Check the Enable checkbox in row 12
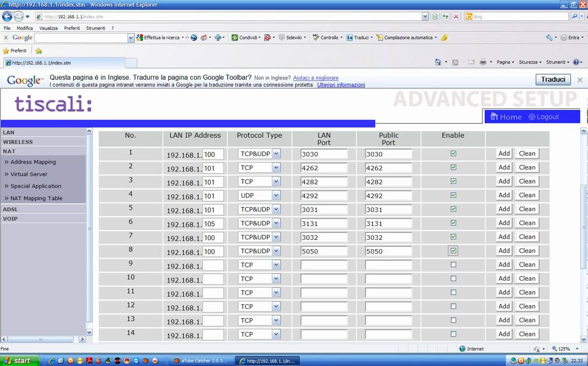The width and height of the screenshot is (588, 366). [453, 306]
